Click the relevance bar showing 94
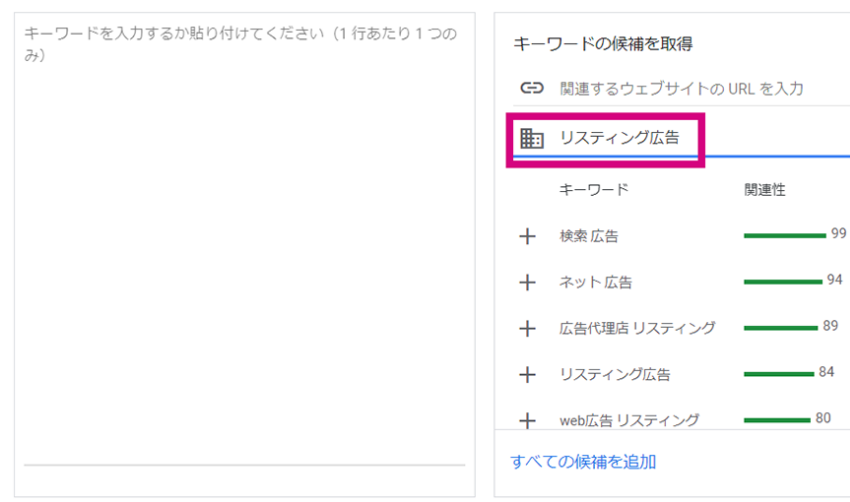The height and width of the screenshot is (502, 850). [x=783, y=282]
